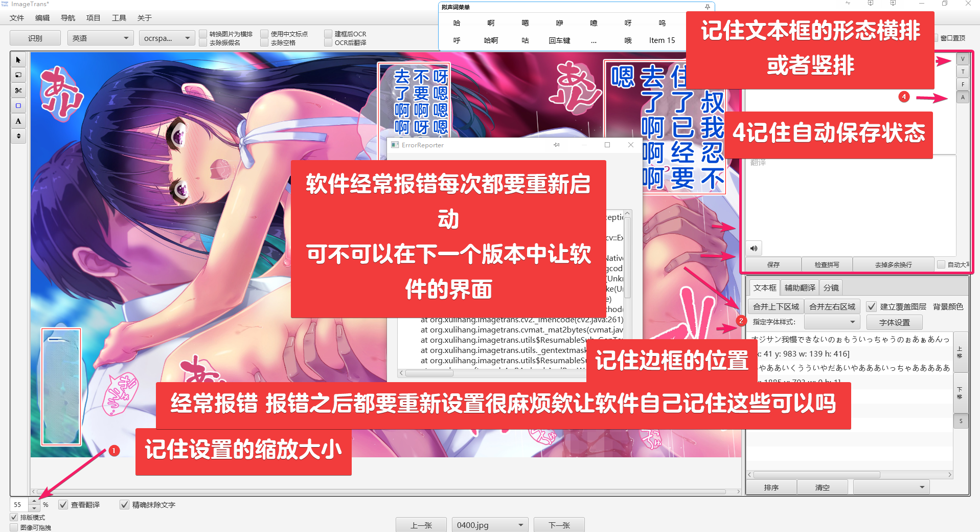Click the V button beside source text

[963, 59]
